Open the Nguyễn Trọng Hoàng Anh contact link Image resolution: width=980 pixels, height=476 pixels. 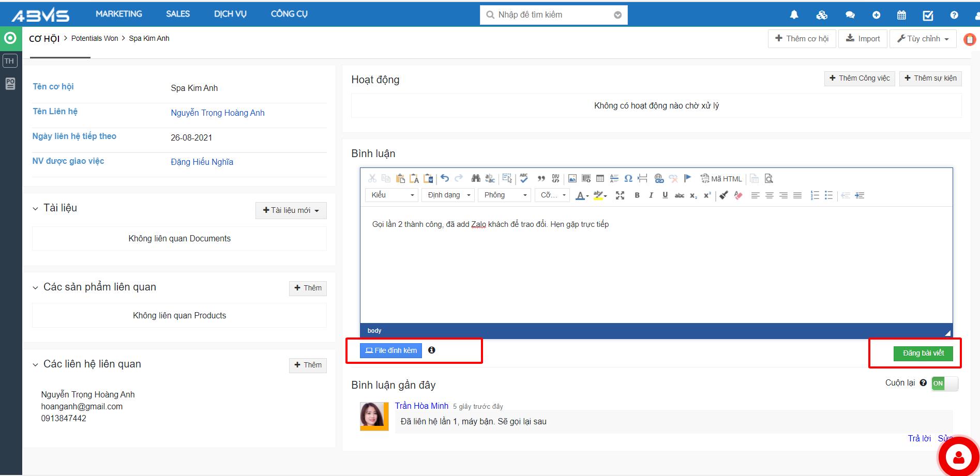(x=217, y=113)
